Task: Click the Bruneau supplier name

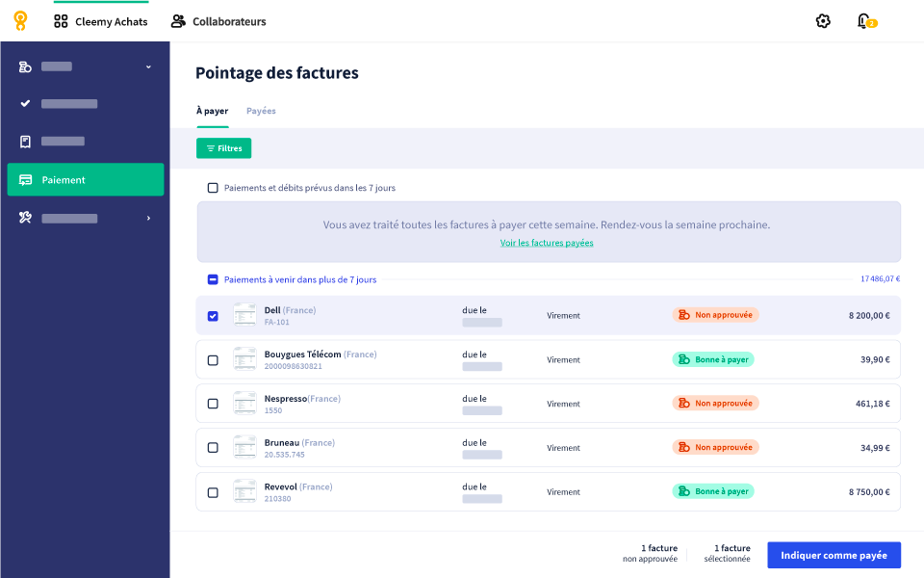Action: 282,442
